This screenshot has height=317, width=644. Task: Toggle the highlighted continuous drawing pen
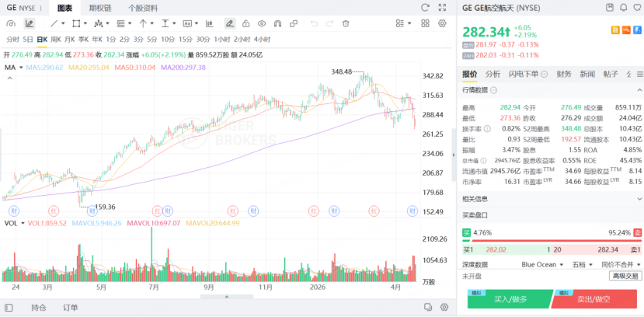tap(230, 23)
